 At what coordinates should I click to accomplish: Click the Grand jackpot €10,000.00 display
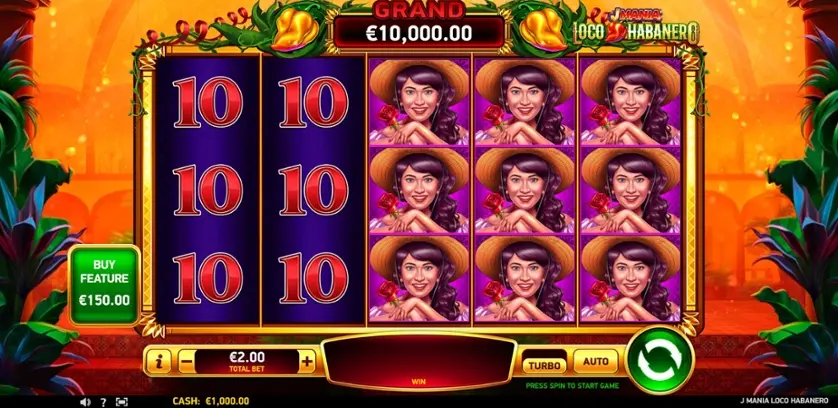(418, 26)
